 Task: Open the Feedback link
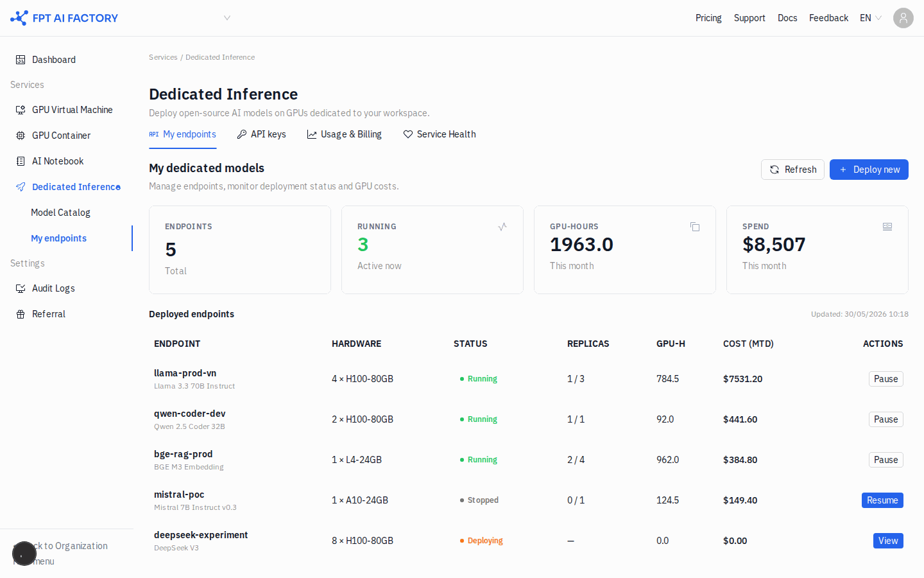(x=828, y=18)
